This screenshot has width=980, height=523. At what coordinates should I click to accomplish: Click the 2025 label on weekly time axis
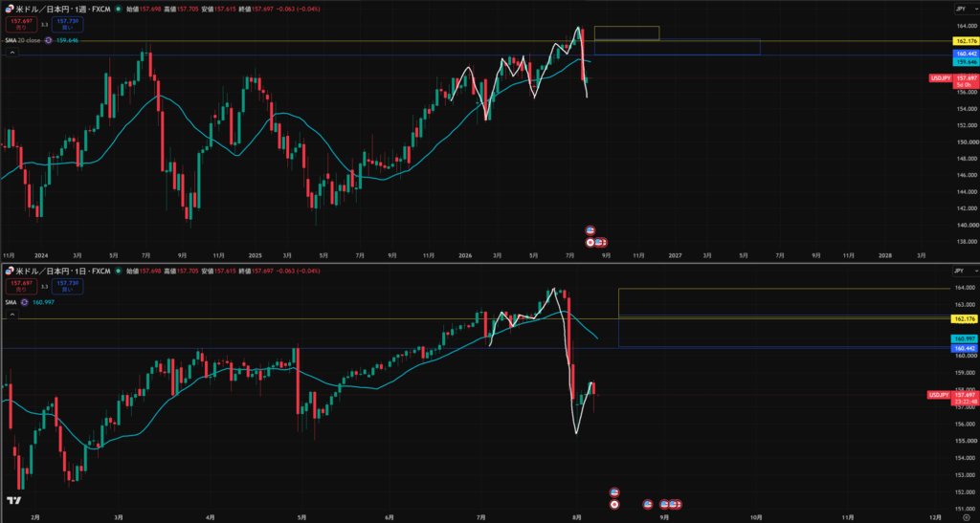(x=255, y=256)
